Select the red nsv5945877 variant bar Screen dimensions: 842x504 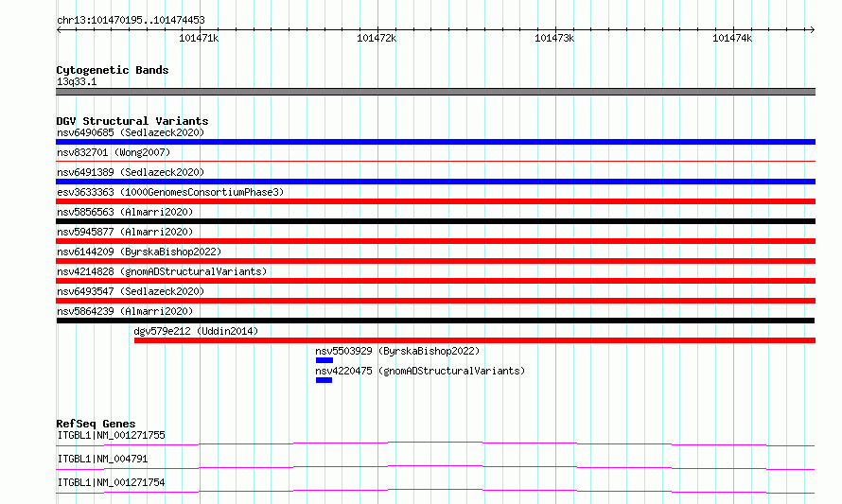(435, 241)
